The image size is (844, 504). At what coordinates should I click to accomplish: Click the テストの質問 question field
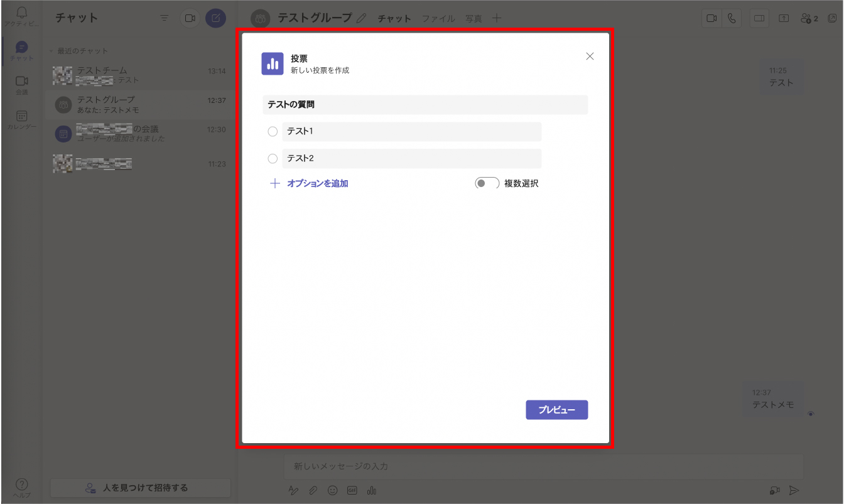pyautogui.click(x=425, y=105)
